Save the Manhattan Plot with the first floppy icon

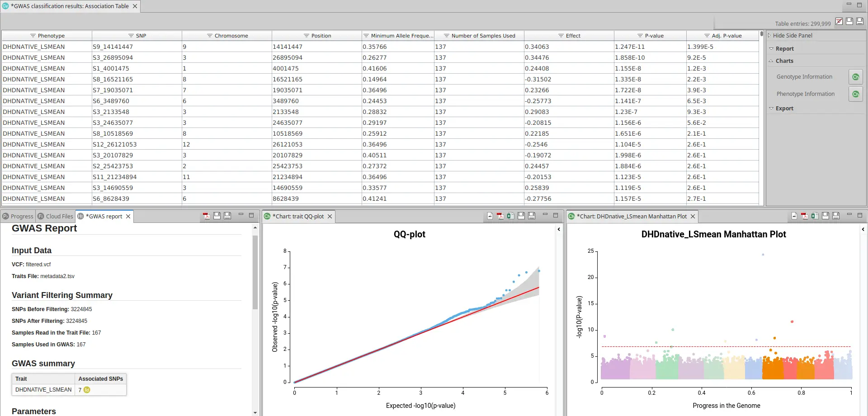pyautogui.click(x=826, y=216)
